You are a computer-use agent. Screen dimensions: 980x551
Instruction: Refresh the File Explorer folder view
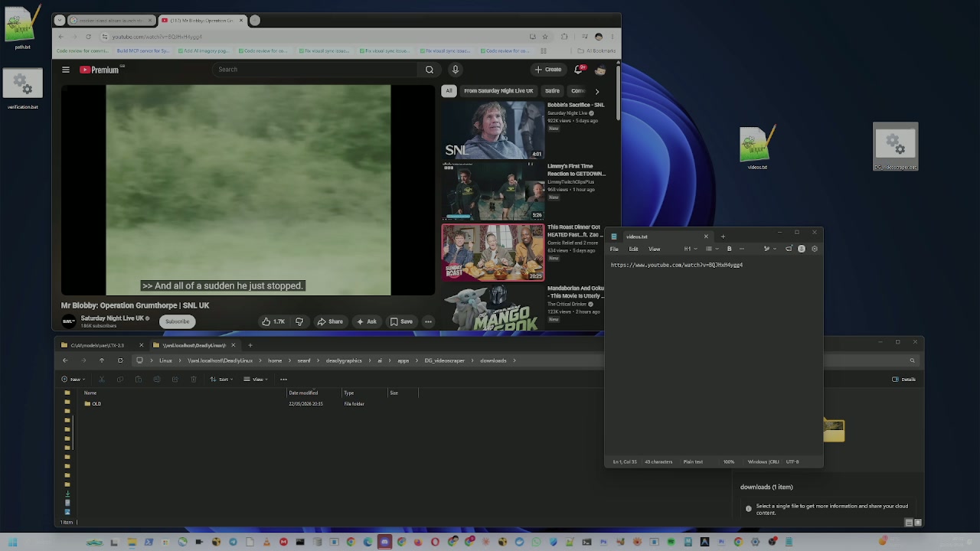pyautogui.click(x=120, y=360)
